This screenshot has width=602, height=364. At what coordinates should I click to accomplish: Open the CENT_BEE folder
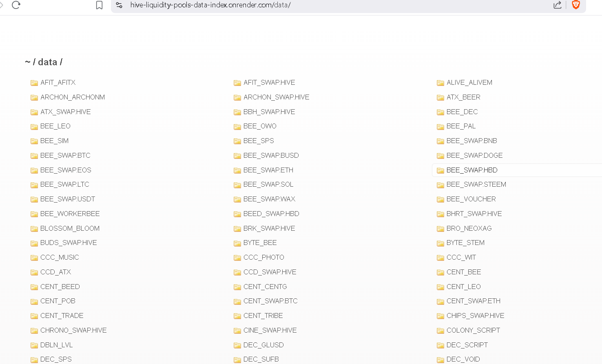(464, 272)
